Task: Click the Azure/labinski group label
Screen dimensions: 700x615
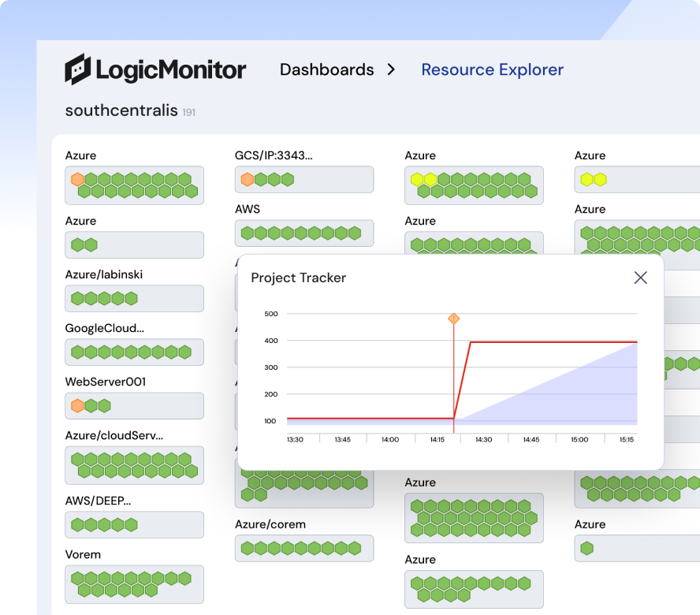Action: click(104, 274)
